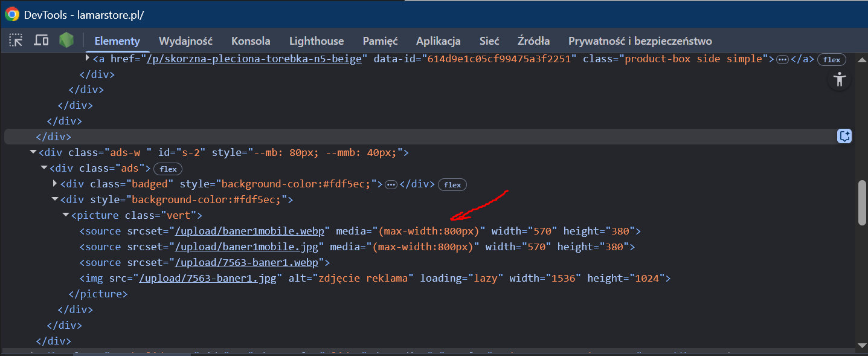Toggle the device emulation icon
The width and height of the screenshot is (868, 356).
coord(40,40)
